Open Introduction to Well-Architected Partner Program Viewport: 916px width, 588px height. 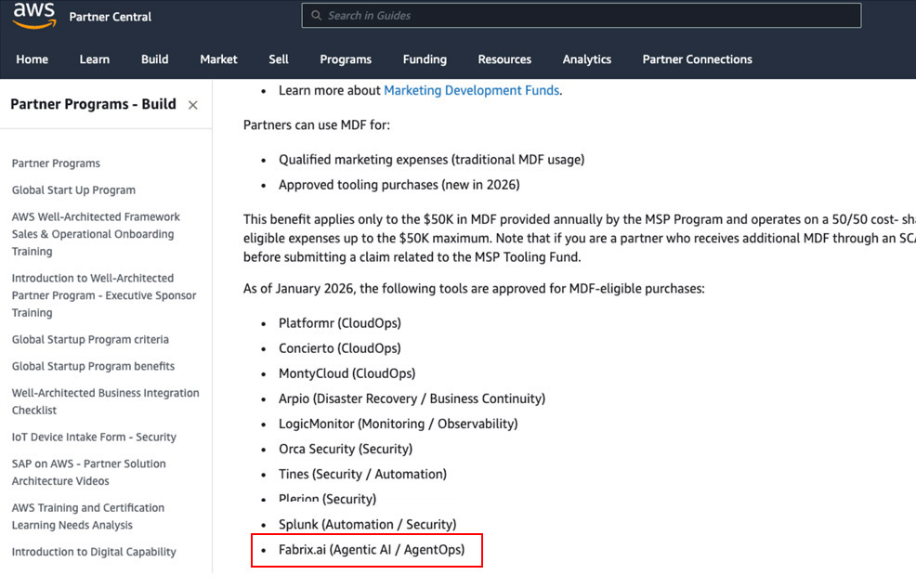click(104, 295)
